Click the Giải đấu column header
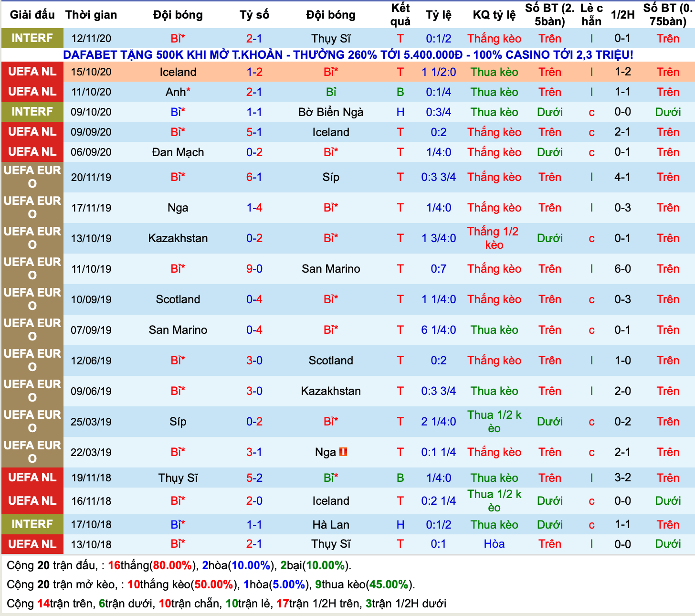Image resolution: width=695 pixels, height=616 pixels. pos(32,15)
